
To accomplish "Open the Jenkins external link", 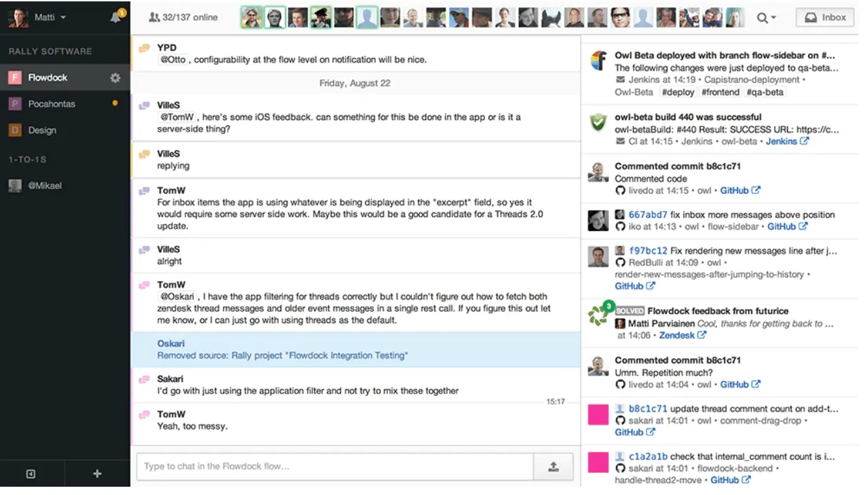I will tap(786, 141).
